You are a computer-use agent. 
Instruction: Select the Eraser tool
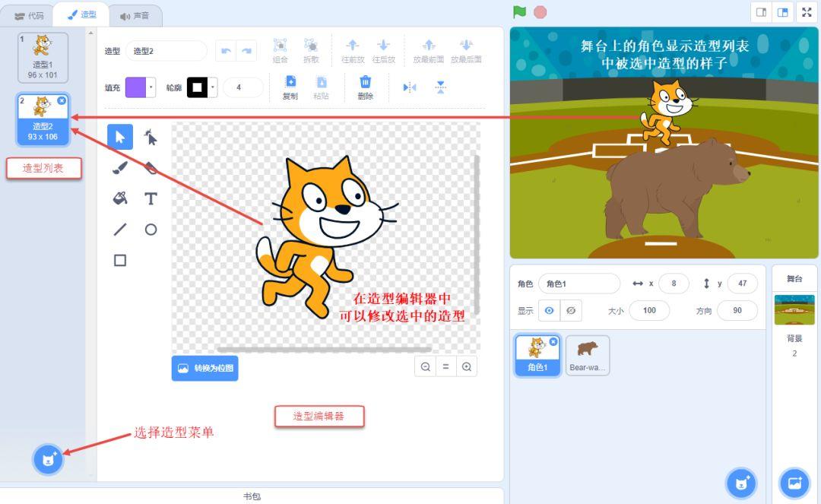click(x=151, y=167)
